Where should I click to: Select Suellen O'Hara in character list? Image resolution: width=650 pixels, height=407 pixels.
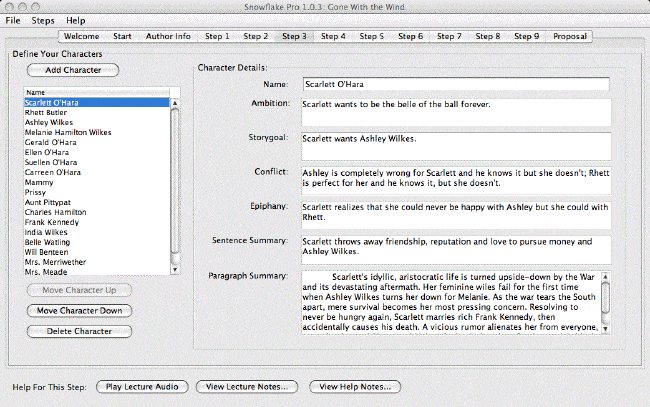pyautogui.click(x=97, y=162)
